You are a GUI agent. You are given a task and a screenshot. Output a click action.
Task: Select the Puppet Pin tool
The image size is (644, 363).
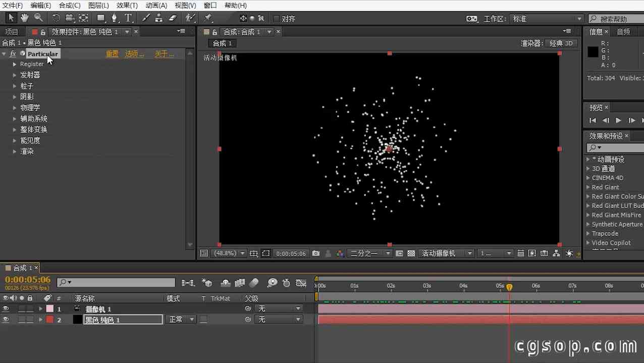207,18
